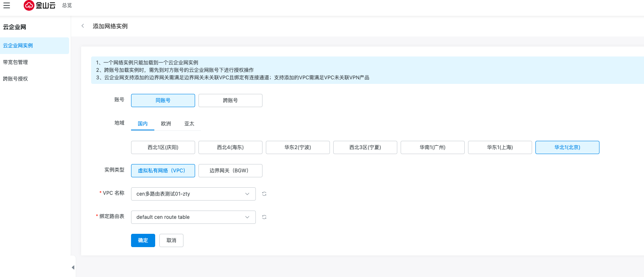644x277 pixels.
Task: Select the 同账号 account option
Action: click(x=163, y=101)
